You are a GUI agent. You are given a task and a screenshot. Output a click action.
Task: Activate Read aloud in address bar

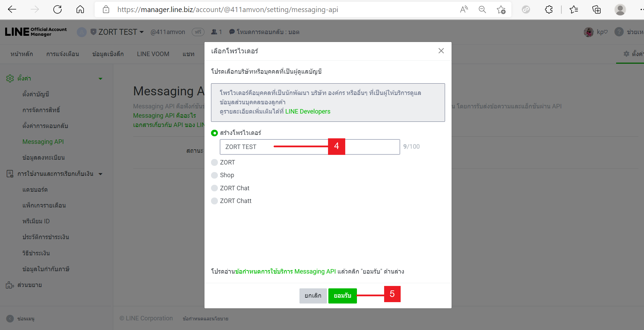(464, 10)
